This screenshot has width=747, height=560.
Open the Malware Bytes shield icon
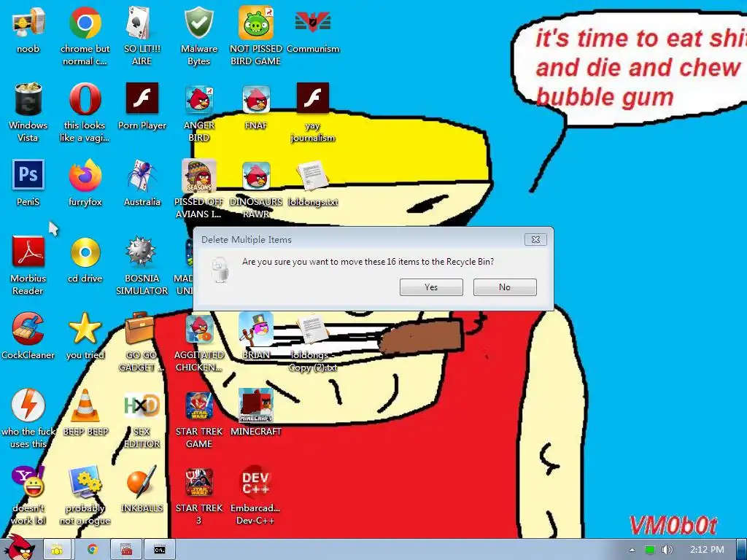199,23
